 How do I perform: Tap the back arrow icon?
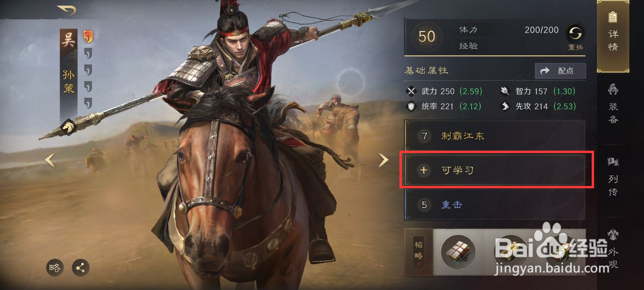pyautogui.click(x=66, y=10)
